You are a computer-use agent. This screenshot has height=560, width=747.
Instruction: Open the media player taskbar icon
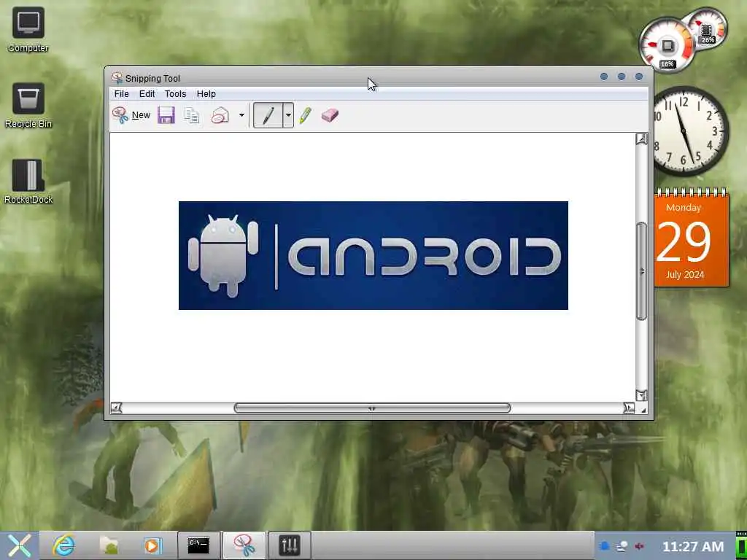(153, 545)
